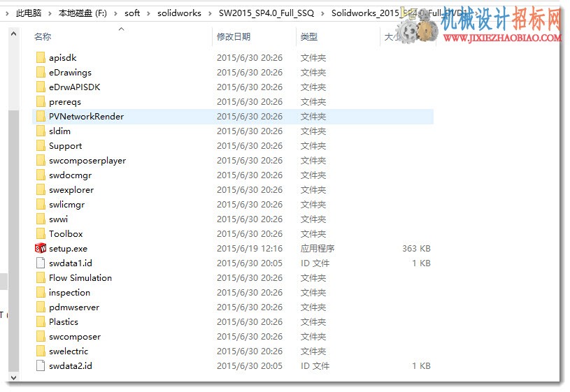
Task: Click the 应用程序 type cell
Action: coord(318,249)
